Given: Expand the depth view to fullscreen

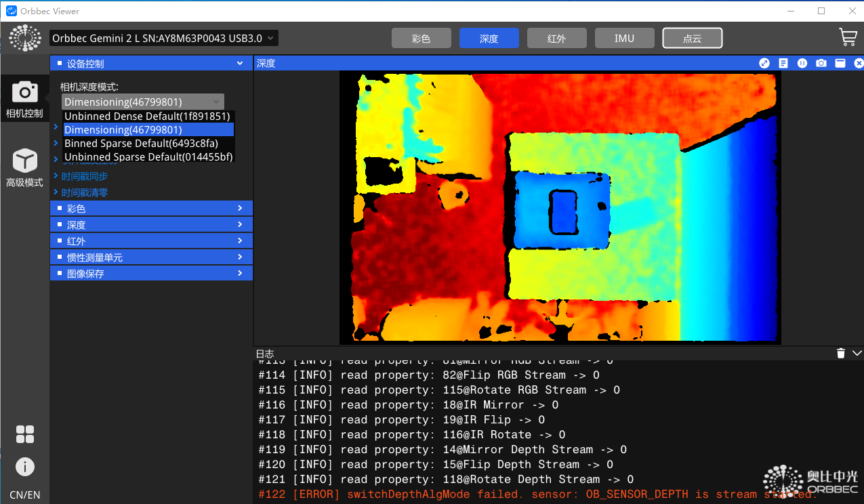Looking at the screenshot, I should [764, 63].
